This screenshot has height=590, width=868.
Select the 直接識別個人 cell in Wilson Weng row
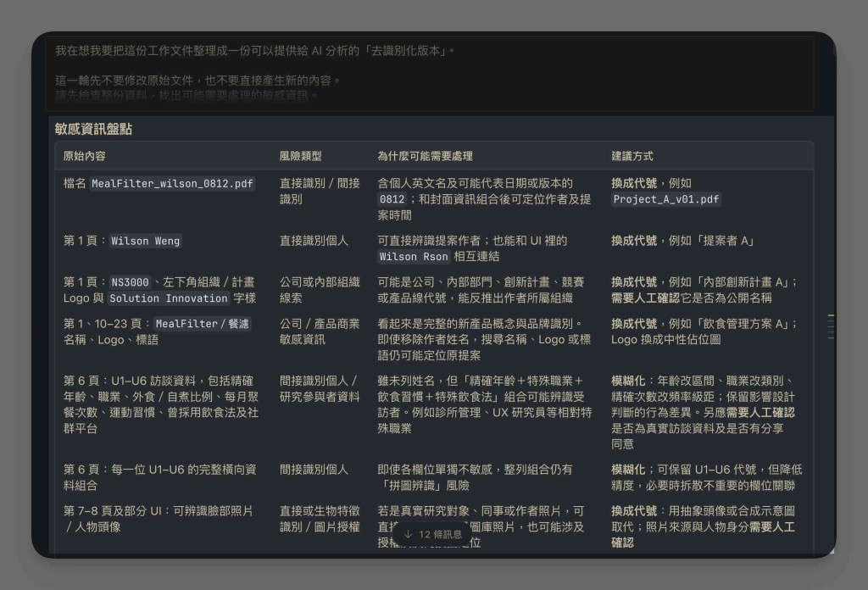(314, 241)
